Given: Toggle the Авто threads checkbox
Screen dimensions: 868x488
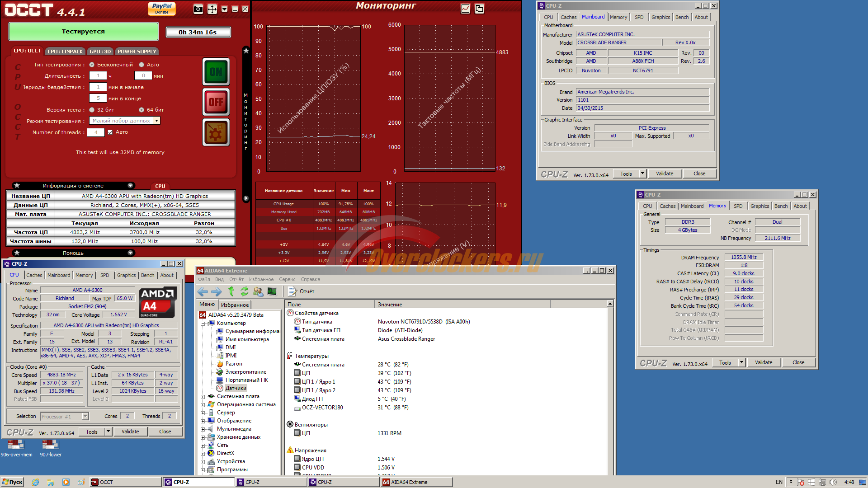Looking at the screenshot, I should tap(110, 132).
